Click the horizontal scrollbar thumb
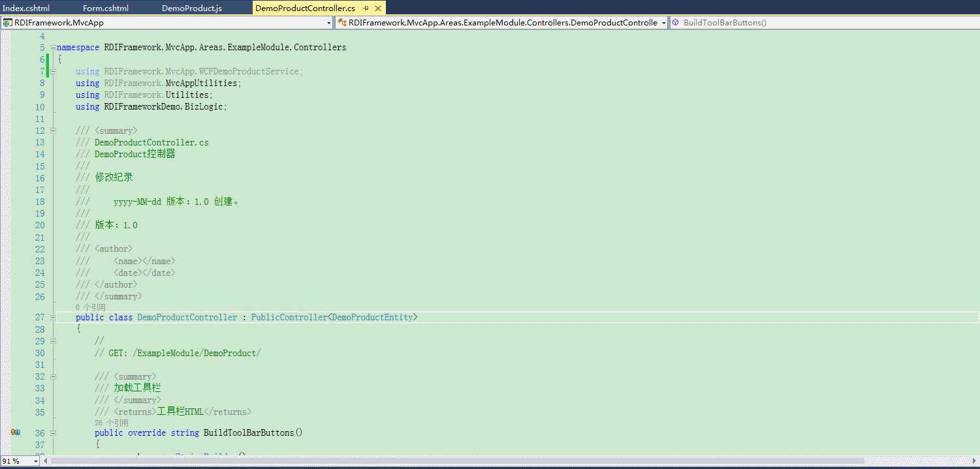This screenshot has height=469, width=980. (x=458, y=461)
